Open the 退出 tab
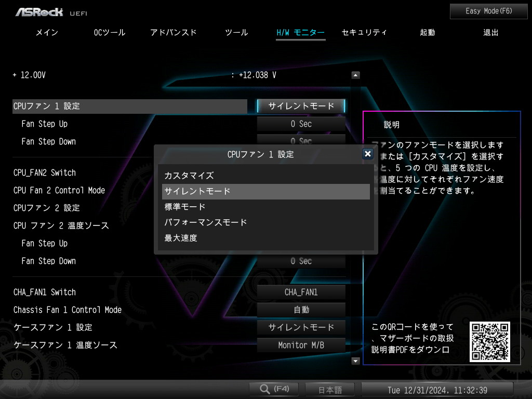532x399 pixels. [490, 33]
